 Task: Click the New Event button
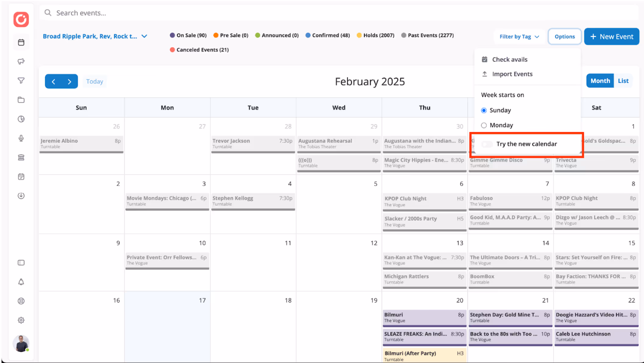click(x=611, y=37)
